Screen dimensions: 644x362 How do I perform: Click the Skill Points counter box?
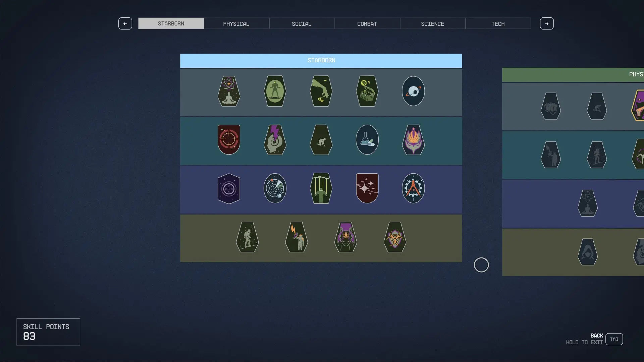click(48, 332)
